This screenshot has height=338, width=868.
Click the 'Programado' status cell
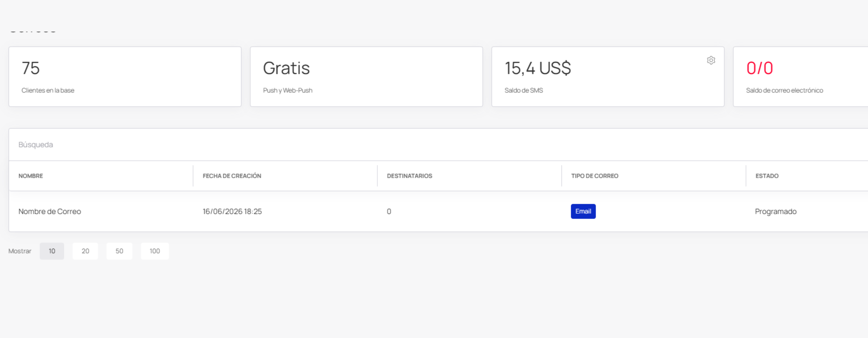click(x=776, y=211)
